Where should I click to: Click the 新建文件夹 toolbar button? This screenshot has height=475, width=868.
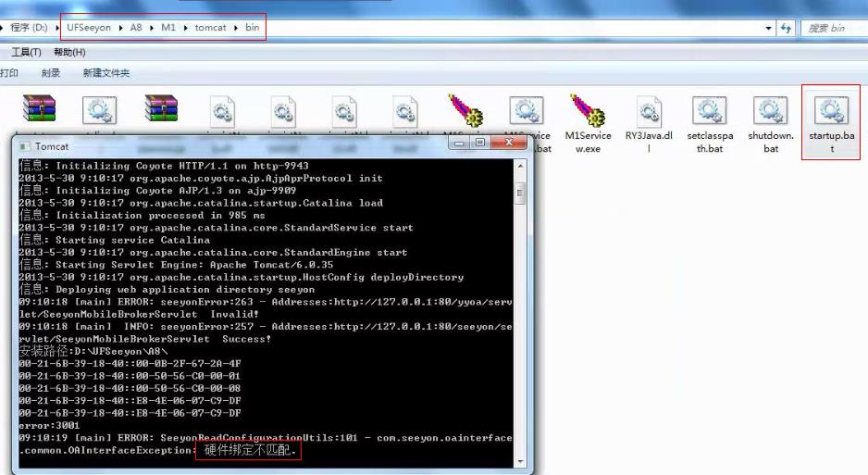(105, 73)
